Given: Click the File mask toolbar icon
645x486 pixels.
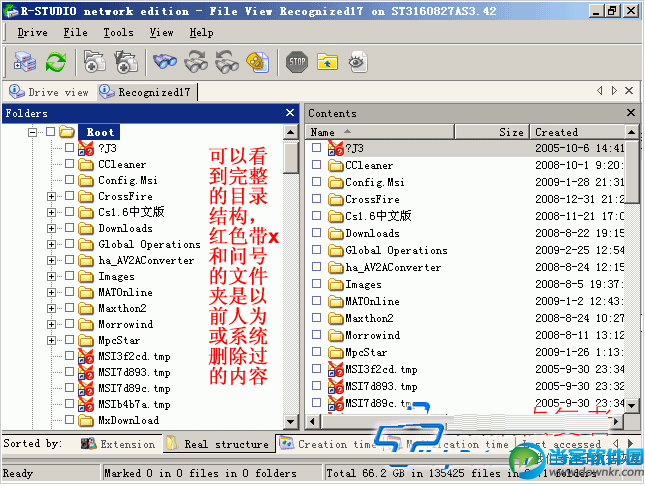Looking at the screenshot, I should pyautogui.click(x=258, y=62).
